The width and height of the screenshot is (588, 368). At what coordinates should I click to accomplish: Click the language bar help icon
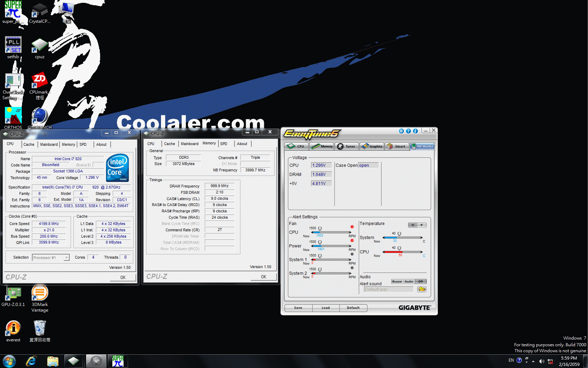pos(519,360)
